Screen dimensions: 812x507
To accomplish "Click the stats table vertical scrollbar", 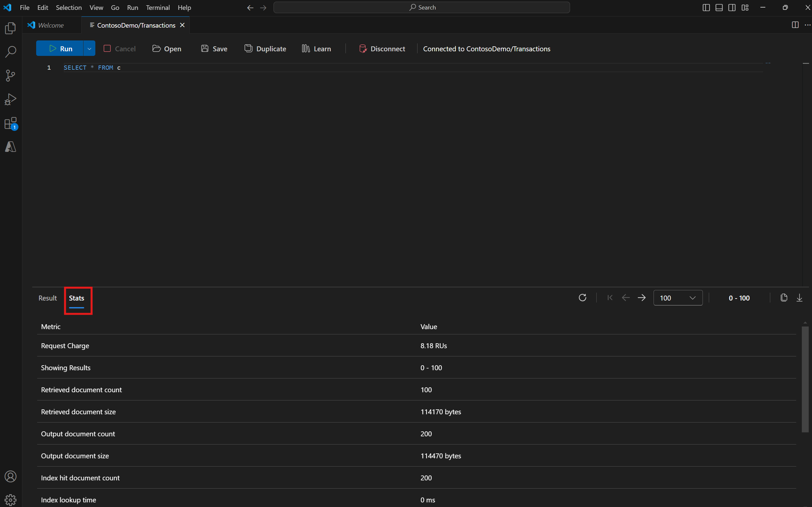I will pyautogui.click(x=805, y=379).
